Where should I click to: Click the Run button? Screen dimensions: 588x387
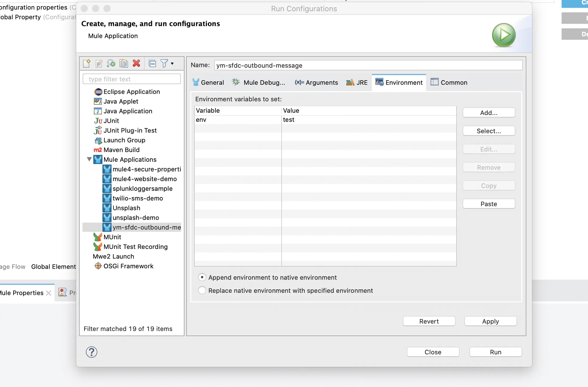point(496,352)
